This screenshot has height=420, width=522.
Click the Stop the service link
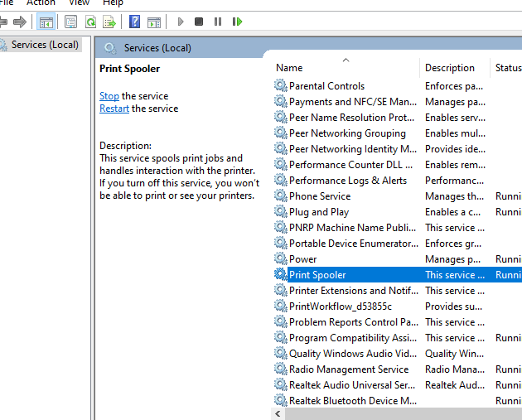109,96
